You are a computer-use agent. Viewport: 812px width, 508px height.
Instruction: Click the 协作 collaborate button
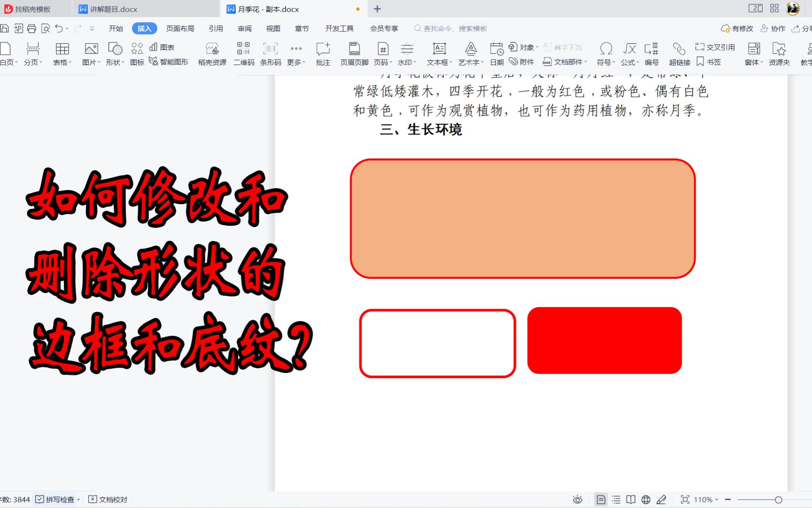[x=773, y=29]
